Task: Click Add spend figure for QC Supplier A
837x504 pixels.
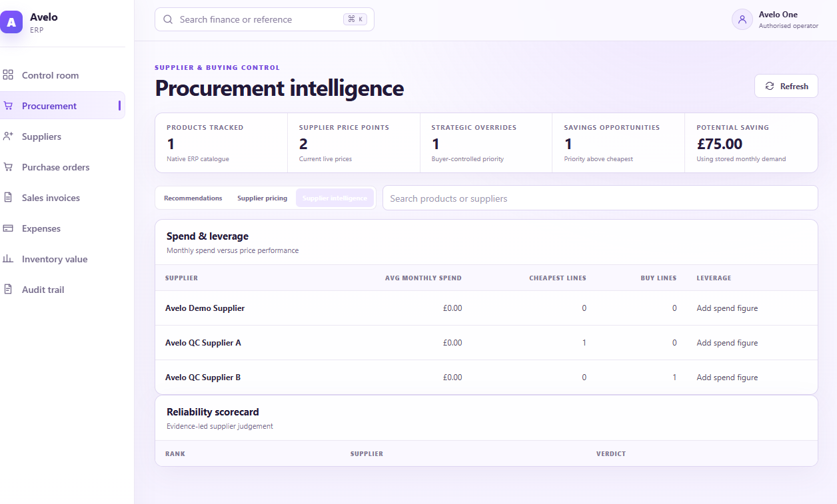Action: pyautogui.click(x=727, y=343)
